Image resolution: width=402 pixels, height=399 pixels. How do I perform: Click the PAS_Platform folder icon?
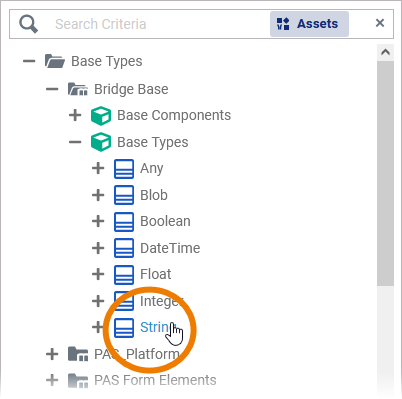pyautogui.click(x=78, y=354)
